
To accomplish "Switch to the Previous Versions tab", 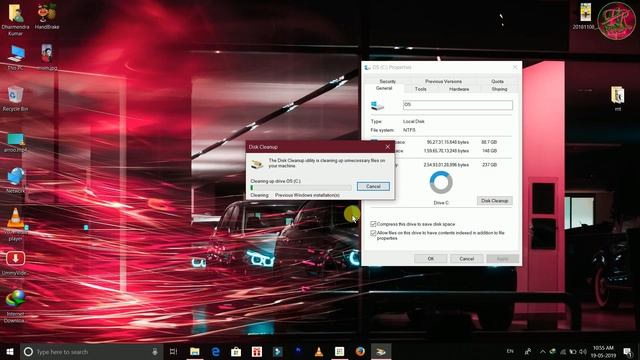I will coord(443,81).
